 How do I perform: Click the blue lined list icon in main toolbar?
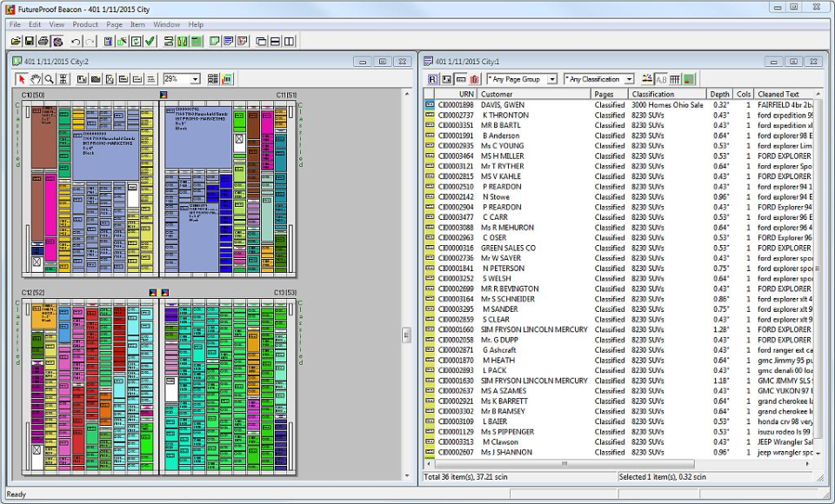[229, 41]
